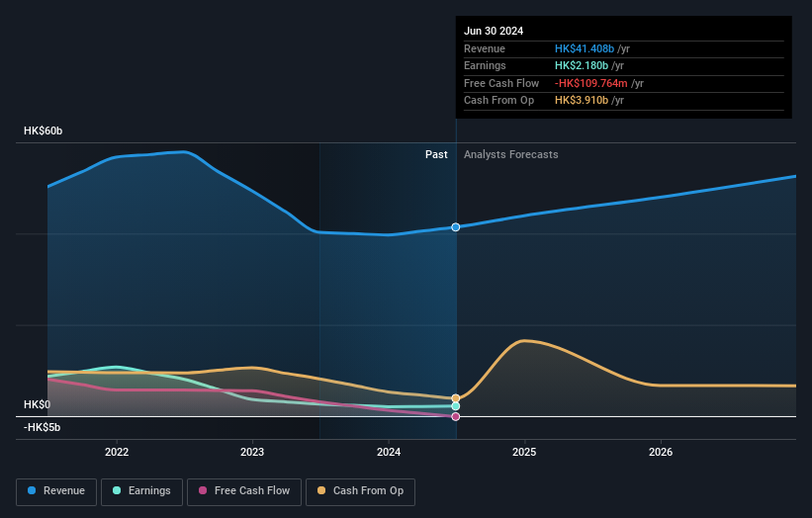Viewport: 812px width, 518px height.
Task: Click the 2022 x-axis label
Action: pos(117,452)
